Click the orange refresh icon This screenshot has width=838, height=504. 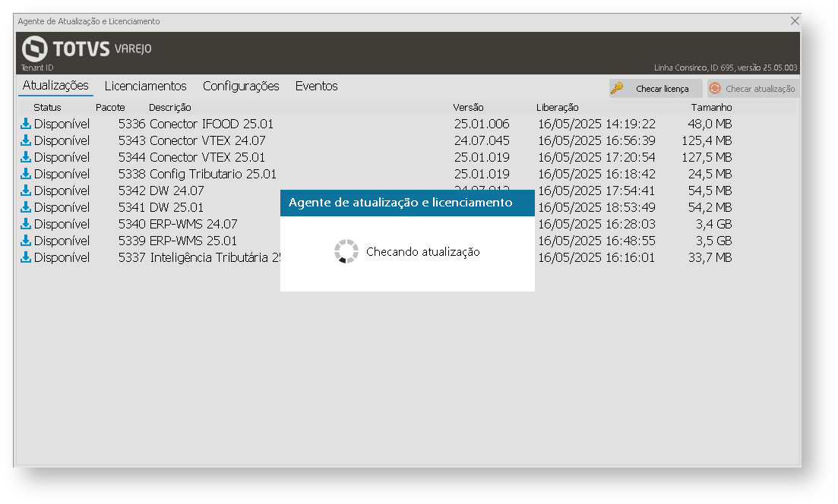[x=715, y=88]
